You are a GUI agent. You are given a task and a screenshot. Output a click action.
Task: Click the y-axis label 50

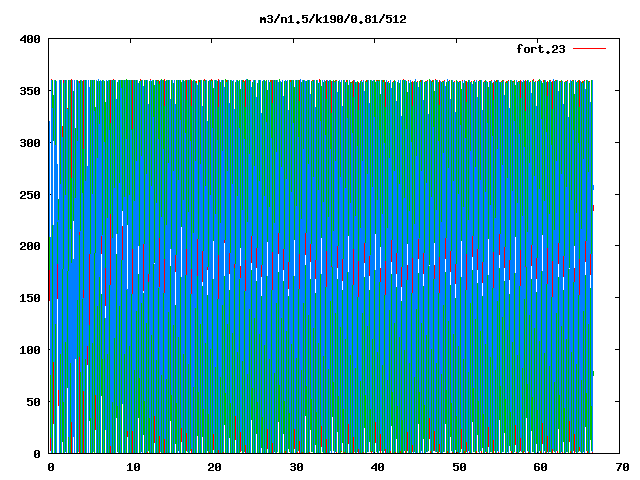(x=33, y=402)
